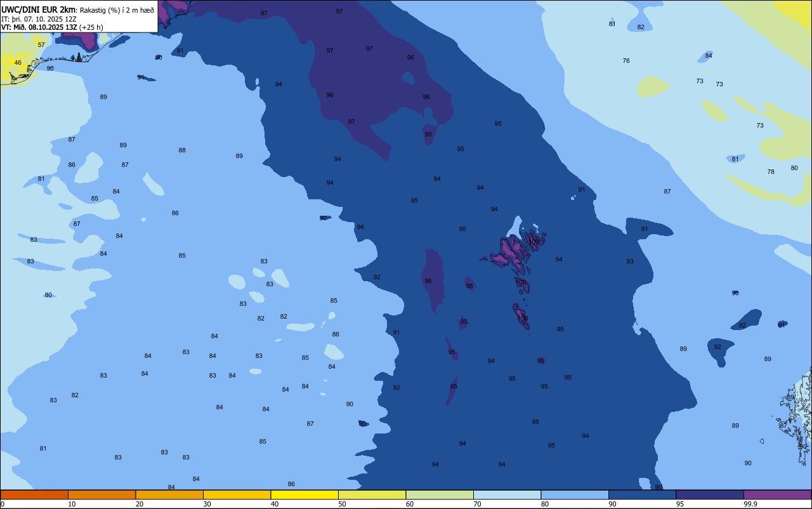Click the "99.9" legend tick label
Screen dimensions: 812x509
coord(750,504)
